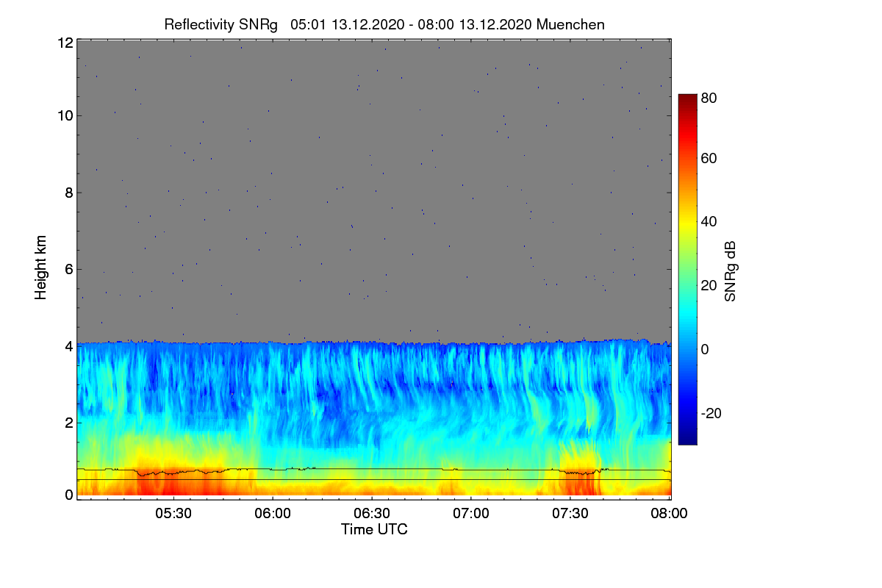The width and height of the screenshot is (882, 588).
Task: Click the time tick label '06:00'
Action: point(273,513)
